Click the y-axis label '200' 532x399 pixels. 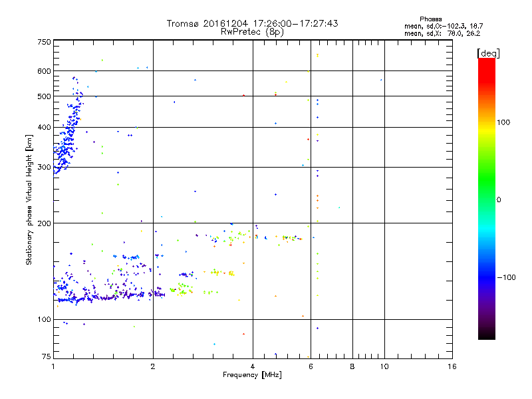[44, 223]
